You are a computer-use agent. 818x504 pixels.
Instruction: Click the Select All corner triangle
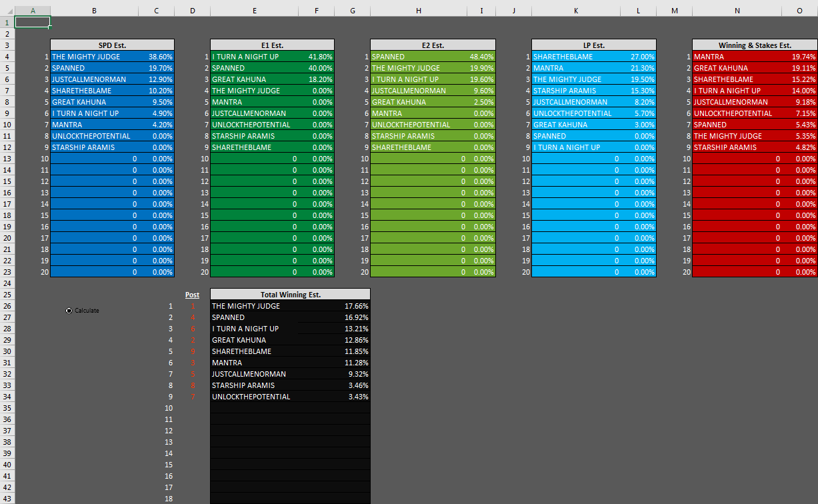coord(7,11)
